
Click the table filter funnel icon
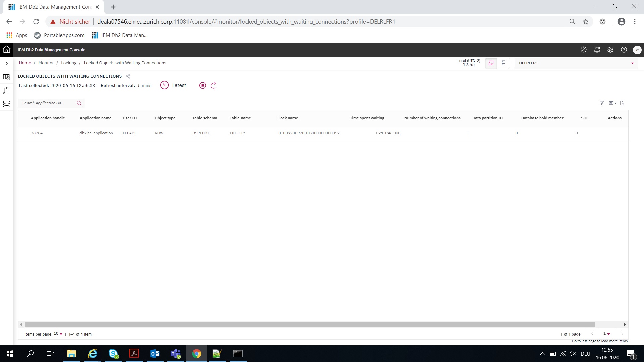click(602, 103)
